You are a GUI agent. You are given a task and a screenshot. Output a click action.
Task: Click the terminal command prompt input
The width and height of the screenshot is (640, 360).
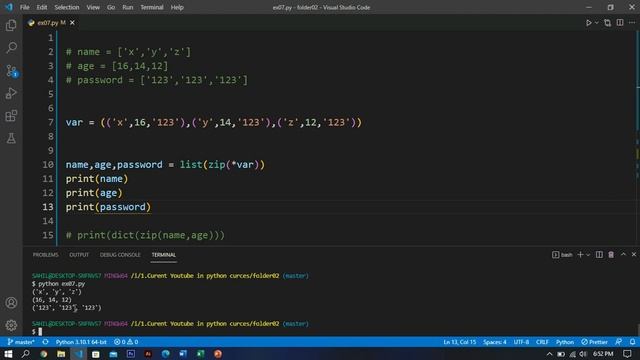click(40, 331)
